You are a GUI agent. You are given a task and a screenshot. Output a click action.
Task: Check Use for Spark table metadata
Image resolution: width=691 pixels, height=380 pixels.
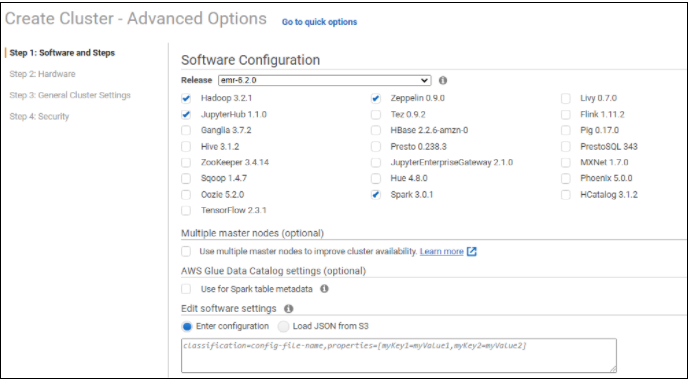click(x=186, y=289)
